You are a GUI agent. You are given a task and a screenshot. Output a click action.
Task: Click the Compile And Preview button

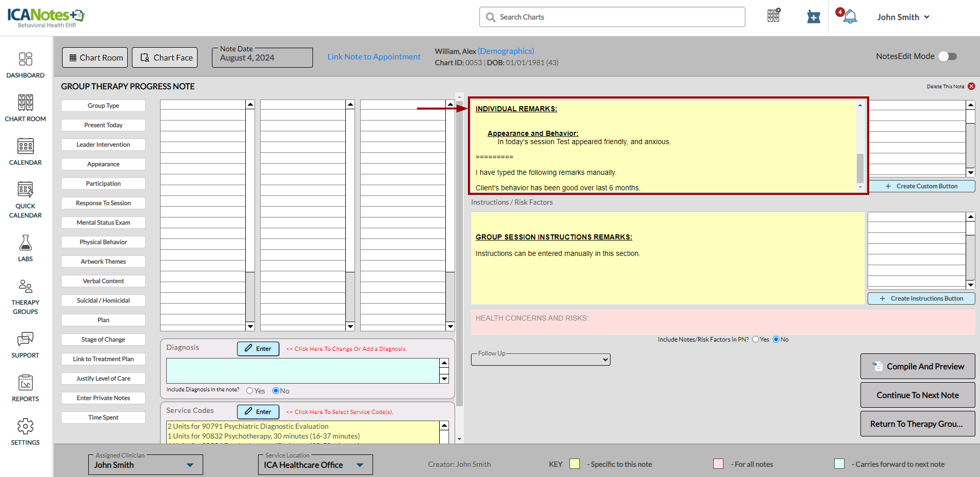pos(917,366)
